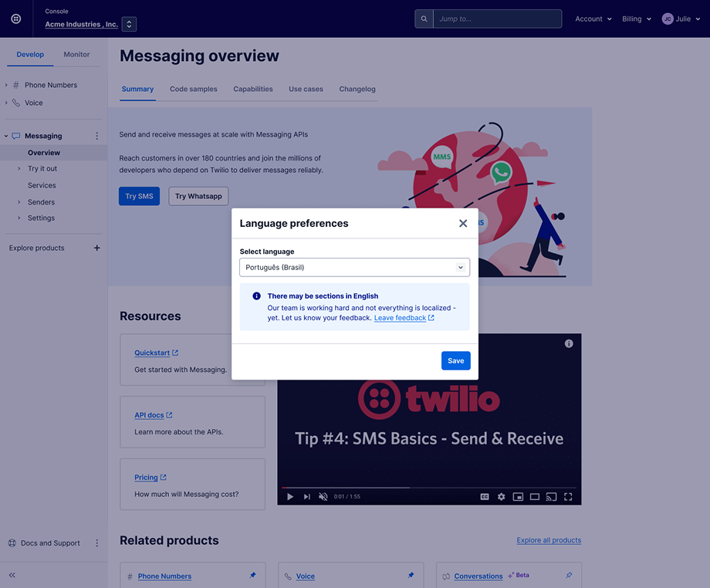Toggle closed captions on the video
The image size is (710, 588).
coord(485,497)
